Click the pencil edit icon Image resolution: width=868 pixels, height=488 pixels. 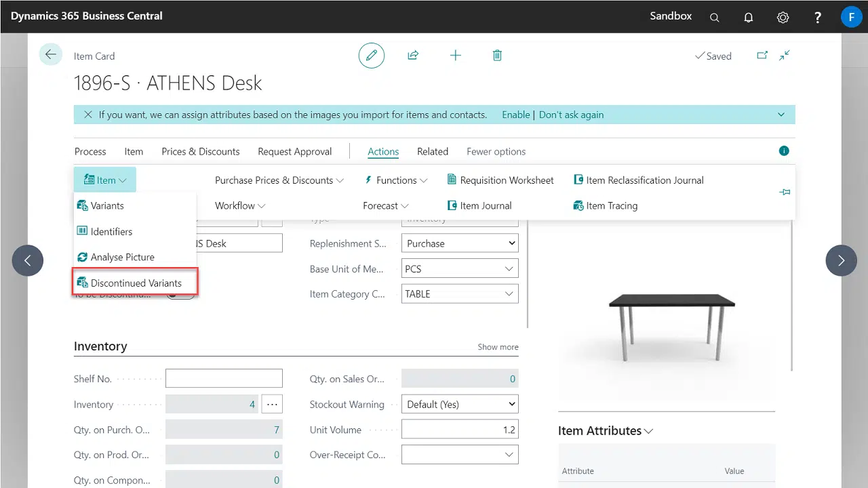pos(371,56)
